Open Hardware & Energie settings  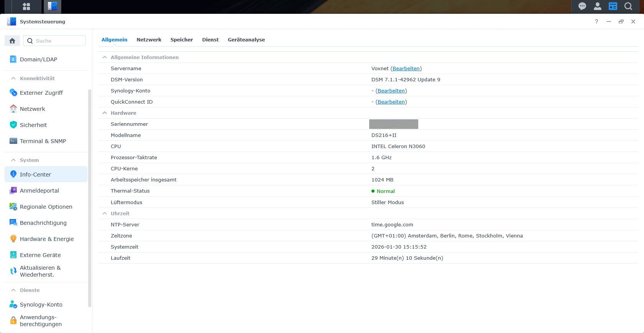46,239
